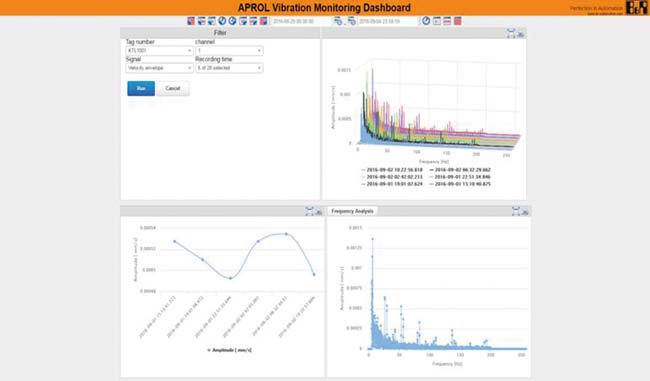This screenshot has width=650, height=381.
Task: Click the third toolbar icon before the first clock icon
Action: coord(211,21)
